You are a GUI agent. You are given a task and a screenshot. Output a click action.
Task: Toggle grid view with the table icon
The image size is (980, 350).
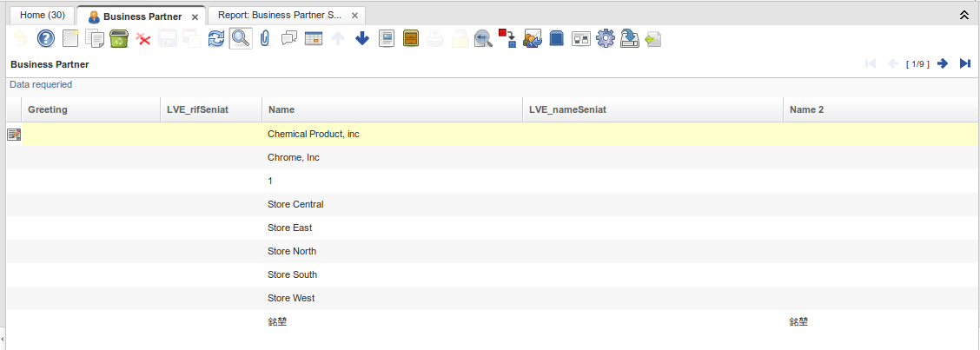314,38
